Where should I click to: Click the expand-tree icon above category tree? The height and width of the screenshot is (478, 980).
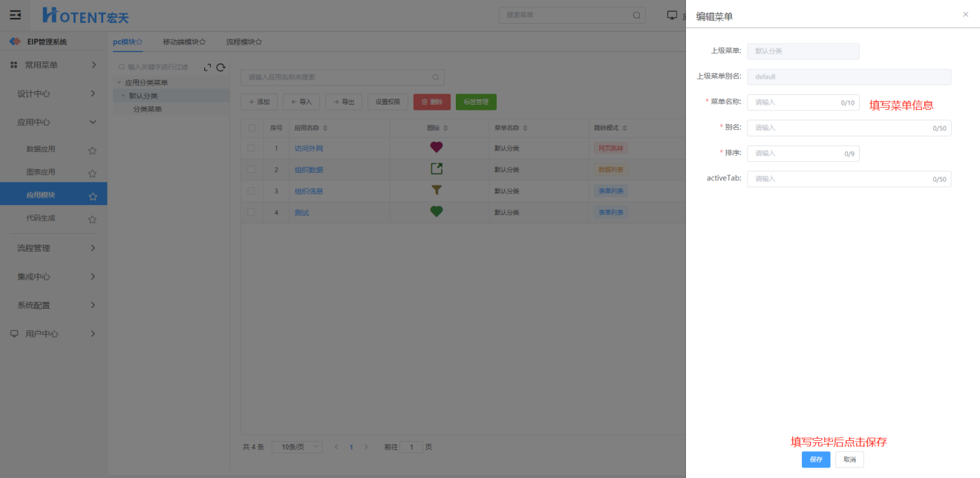[207, 67]
